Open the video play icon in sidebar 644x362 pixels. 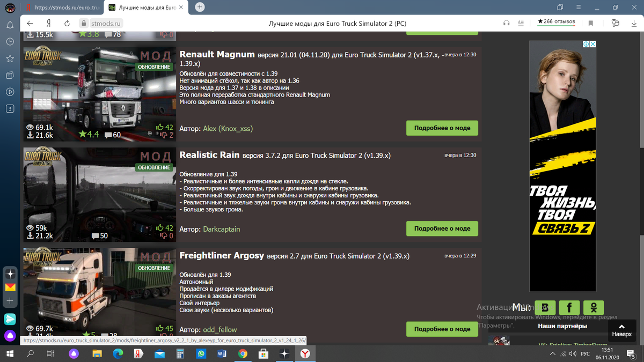(x=10, y=92)
